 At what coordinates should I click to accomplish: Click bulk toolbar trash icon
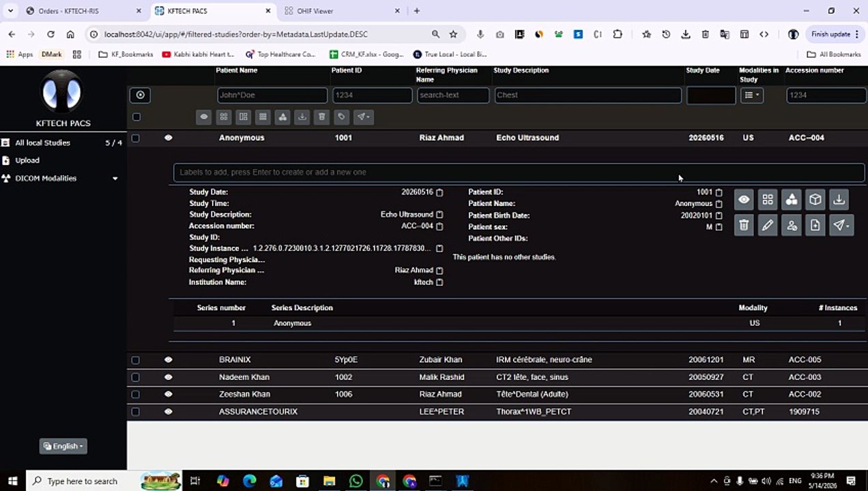322,117
